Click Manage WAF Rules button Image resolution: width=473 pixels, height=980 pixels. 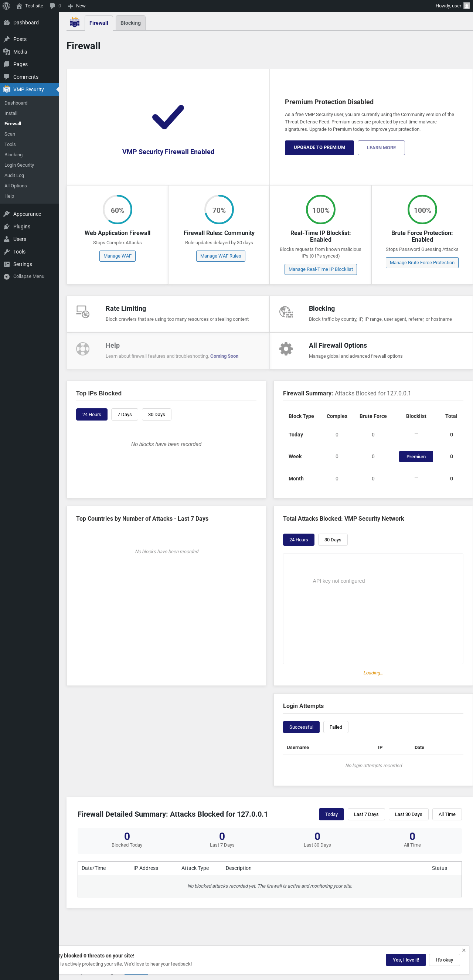click(x=220, y=256)
